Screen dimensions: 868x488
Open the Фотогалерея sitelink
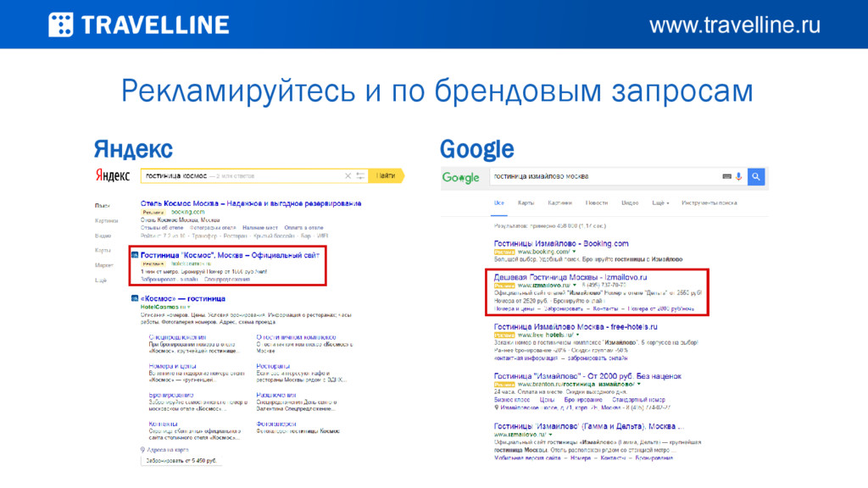(276, 424)
